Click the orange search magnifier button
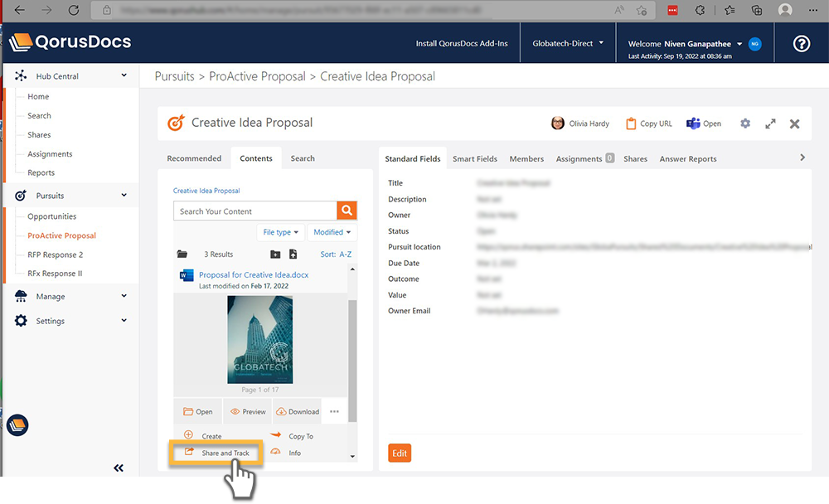The width and height of the screenshot is (829, 504). [347, 211]
